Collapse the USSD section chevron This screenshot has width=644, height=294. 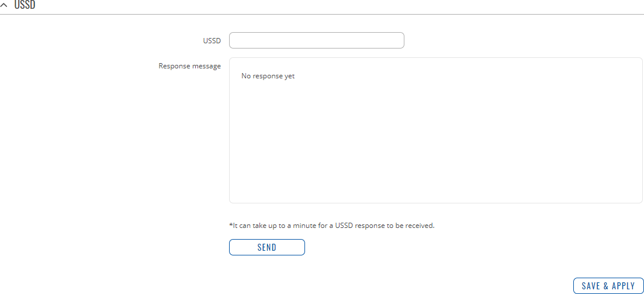[x=4, y=4]
